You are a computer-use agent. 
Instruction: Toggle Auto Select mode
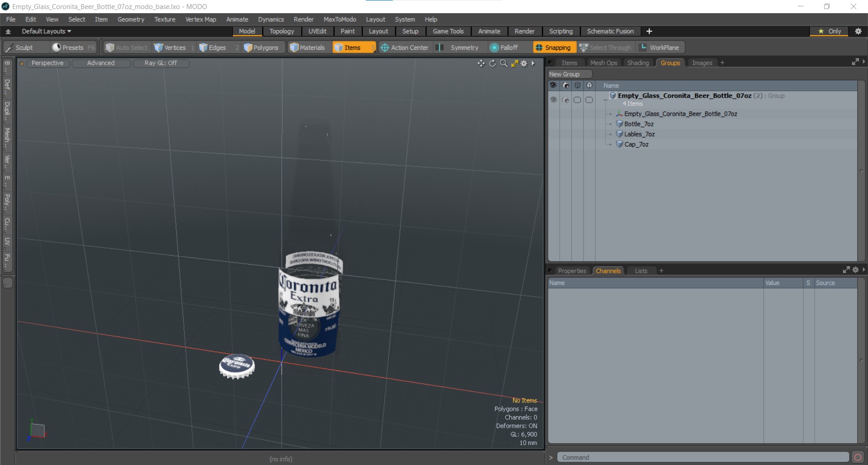[x=127, y=47]
